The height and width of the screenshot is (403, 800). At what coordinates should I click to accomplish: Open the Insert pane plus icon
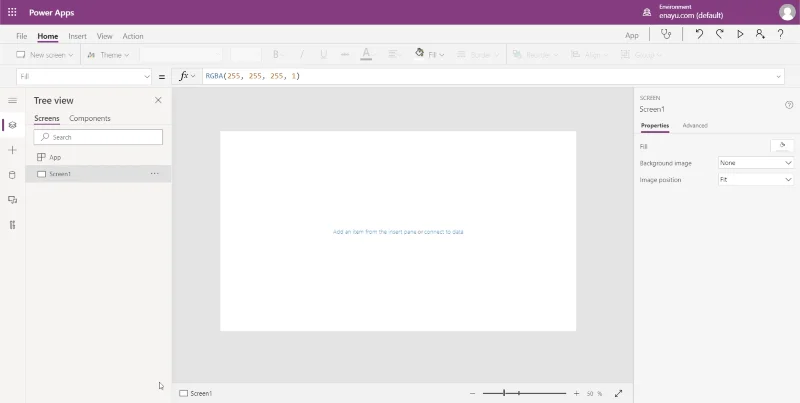[x=12, y=150]
